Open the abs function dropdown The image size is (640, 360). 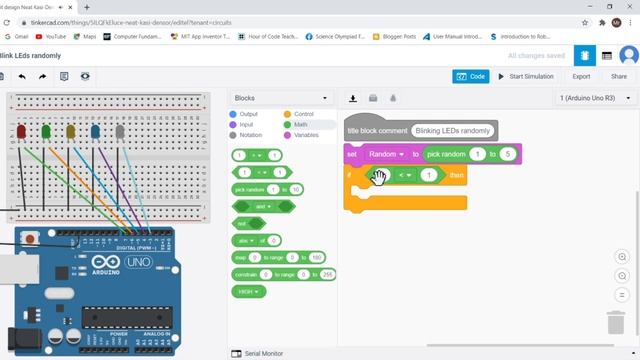[x=246, y=240]
